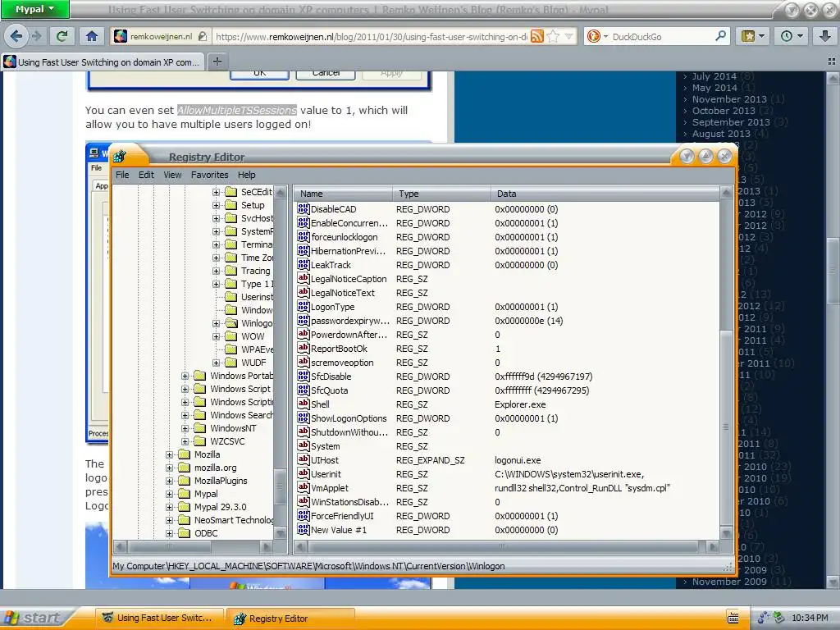Select the DisableCAD DWORD value icon
The width and height of the screenshot is (840, 630).
(x=304, y=209)
